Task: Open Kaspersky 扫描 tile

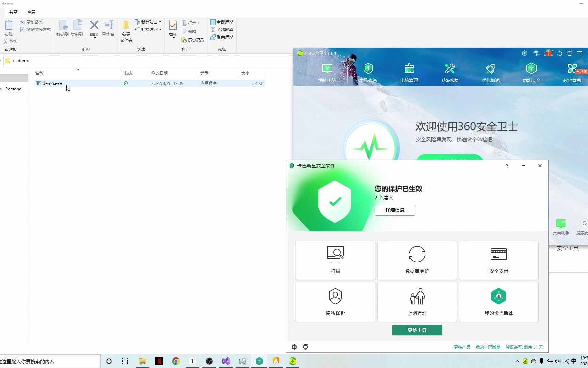Action: [336, 260]
